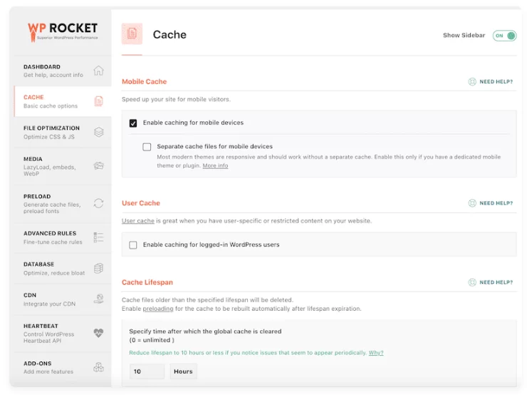Click the Cache document icon in sidebar
Viewport: 532px width, 395px height.
click(98, 101)
